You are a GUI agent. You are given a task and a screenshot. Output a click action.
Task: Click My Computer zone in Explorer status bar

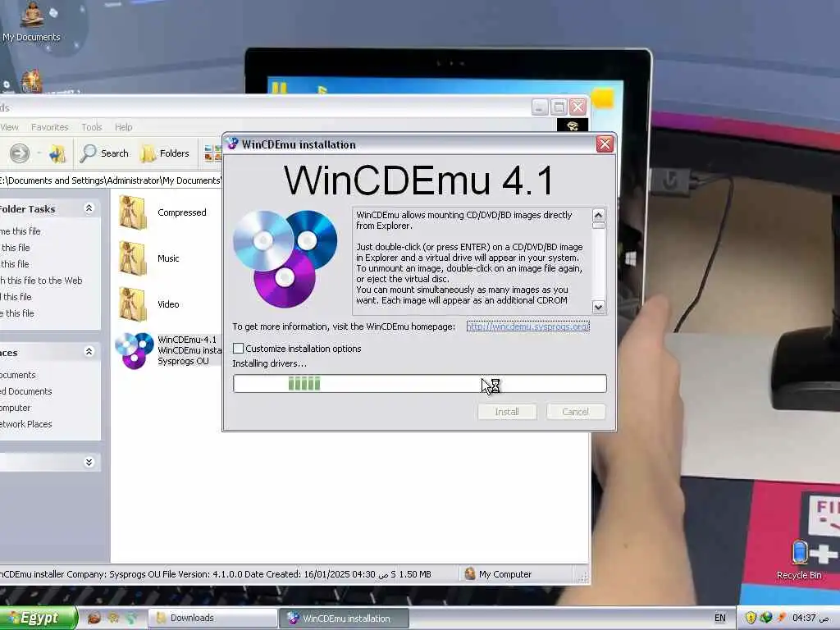tap(498, 574)
